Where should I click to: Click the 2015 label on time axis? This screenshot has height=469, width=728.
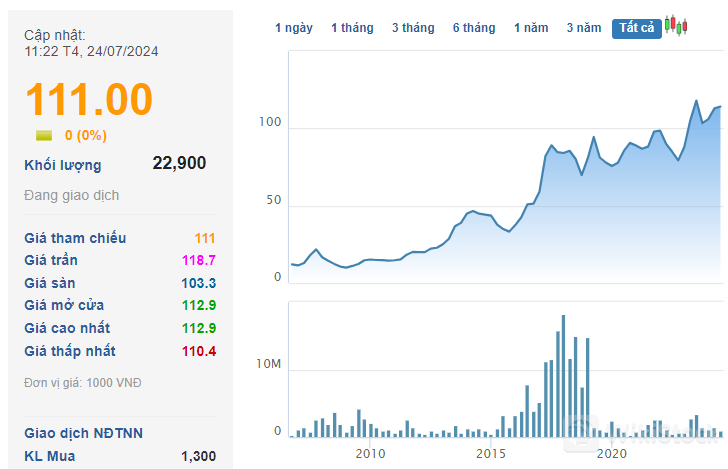click(491, 454)
